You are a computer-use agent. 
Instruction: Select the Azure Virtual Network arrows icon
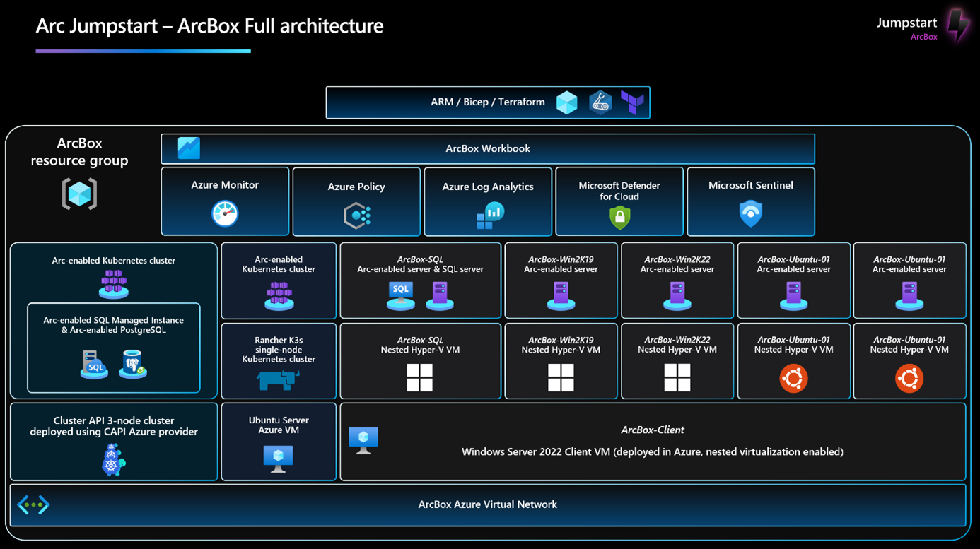[33, 504]
